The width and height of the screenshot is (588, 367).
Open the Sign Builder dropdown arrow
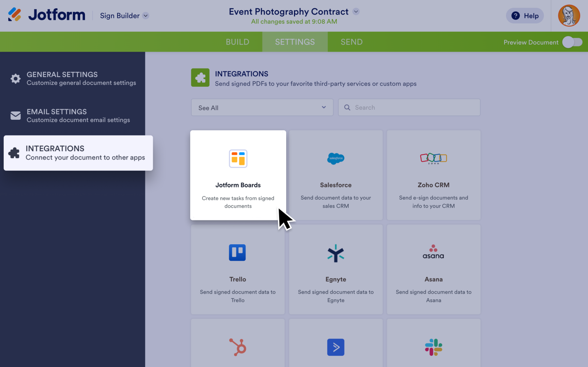[x=146, y=16]
